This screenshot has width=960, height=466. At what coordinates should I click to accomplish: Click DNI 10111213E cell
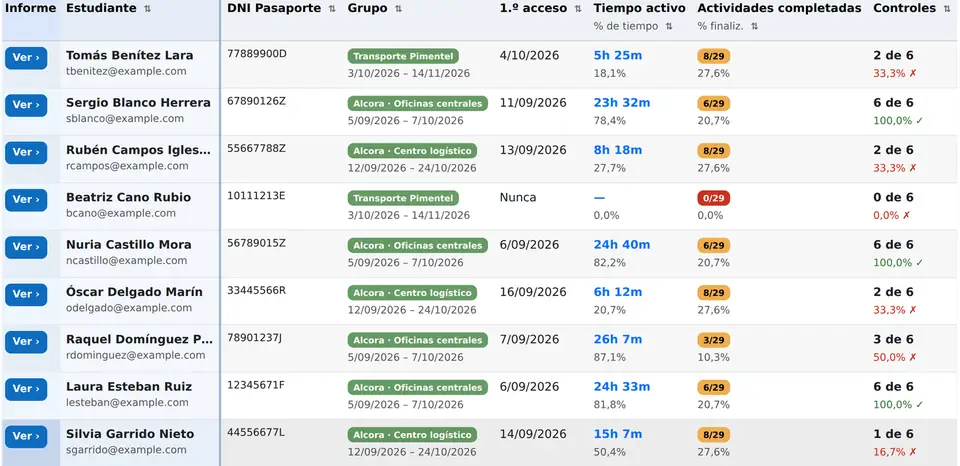(x=256, y=195)
